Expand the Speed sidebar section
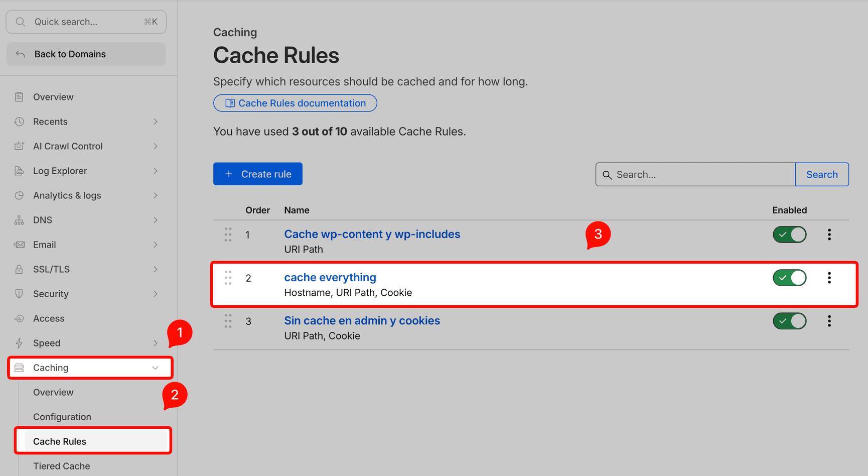 (155, 343)
